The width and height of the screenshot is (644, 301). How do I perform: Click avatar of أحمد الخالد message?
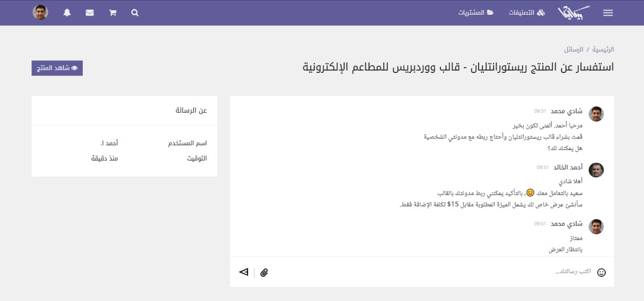[596, 170]
